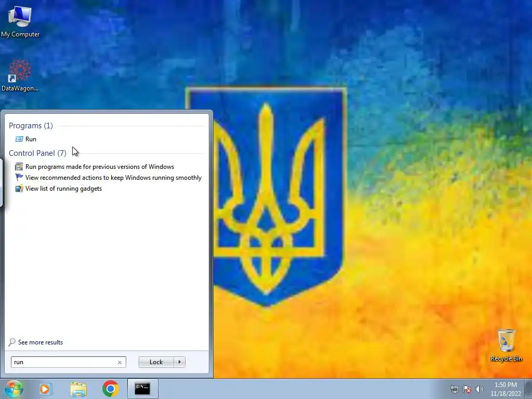The width and height of the screenshot is (532, 399).
Task: Open the My Computer desktop icon
Action: [x=20, y=22]
